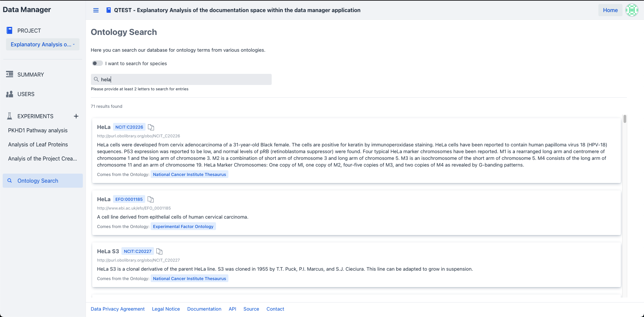Copy the HeLa EFO:0001185 term identifier
Viewport: 644px width, 317px height.
click(x=151, y=199)
